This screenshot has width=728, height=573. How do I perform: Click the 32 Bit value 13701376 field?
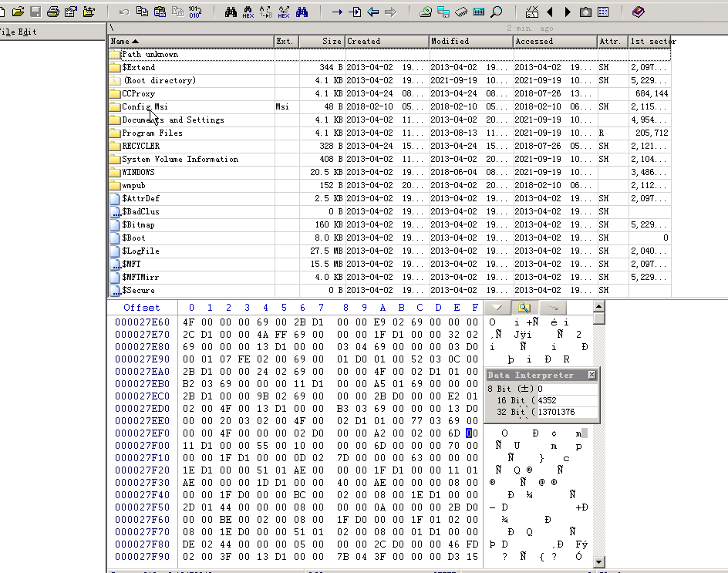tap(566, 412)
